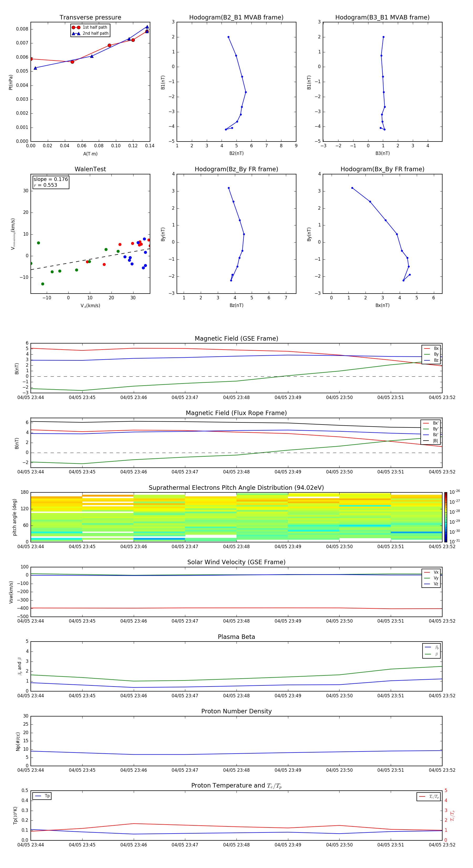
Task: Click the 'slope = 0.176' annotation
Action: pyautogui.click(x=50, y=179)
